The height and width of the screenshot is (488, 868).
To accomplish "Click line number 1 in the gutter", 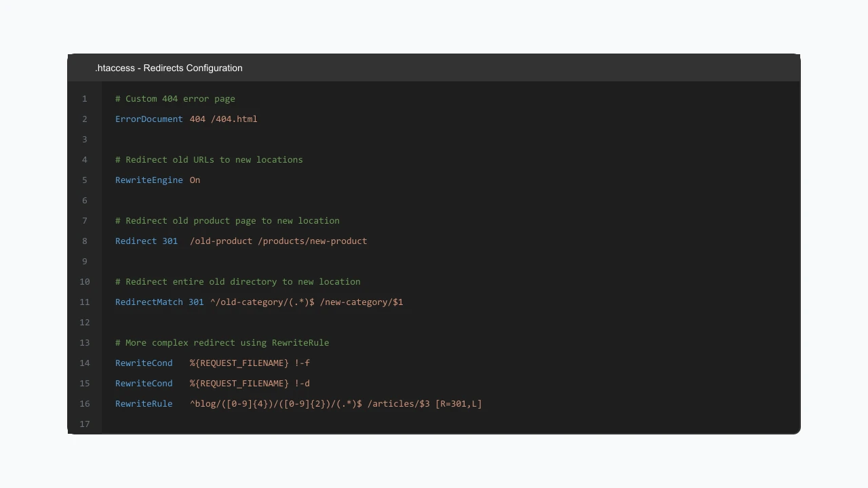I will pyautogui.click(x=85, y=98).
